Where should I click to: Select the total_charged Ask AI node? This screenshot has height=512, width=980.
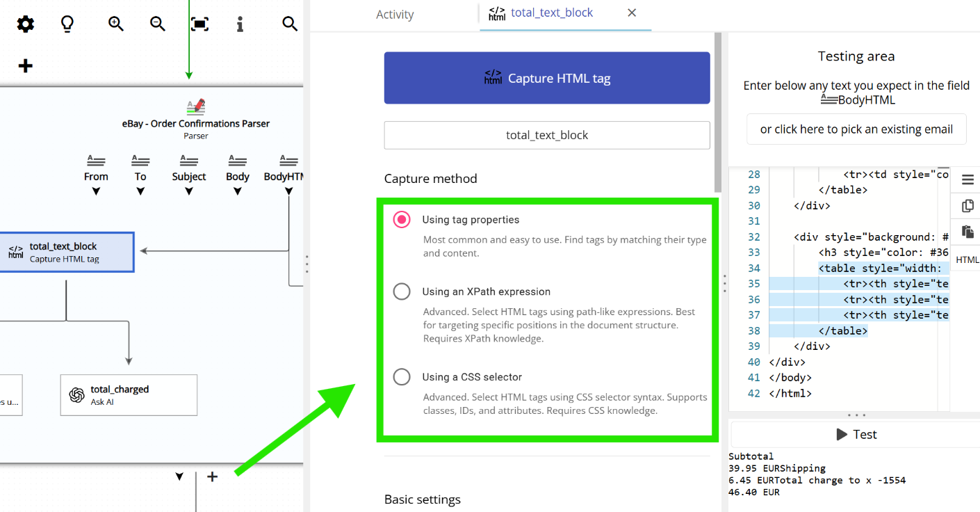[x=128, y=394]
